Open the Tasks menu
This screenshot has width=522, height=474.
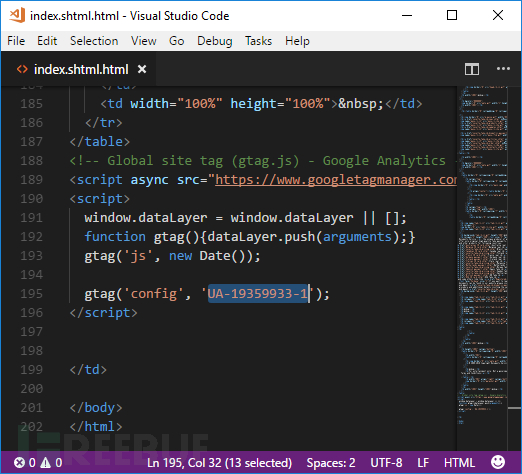258,41
